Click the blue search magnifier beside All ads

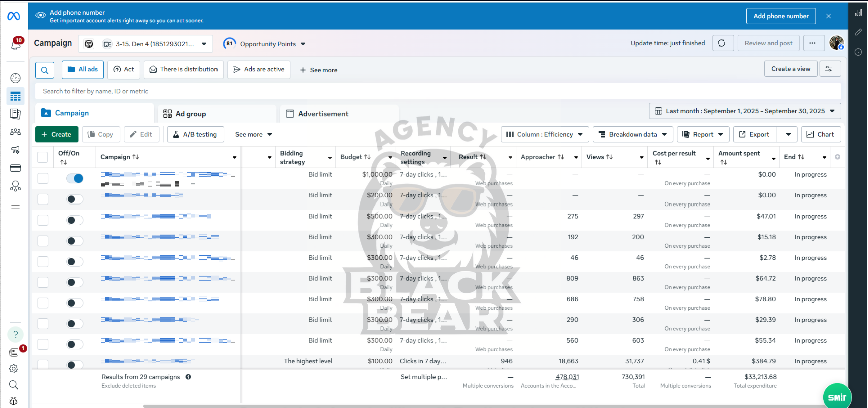pyautogui.click(x=45, y=70)
